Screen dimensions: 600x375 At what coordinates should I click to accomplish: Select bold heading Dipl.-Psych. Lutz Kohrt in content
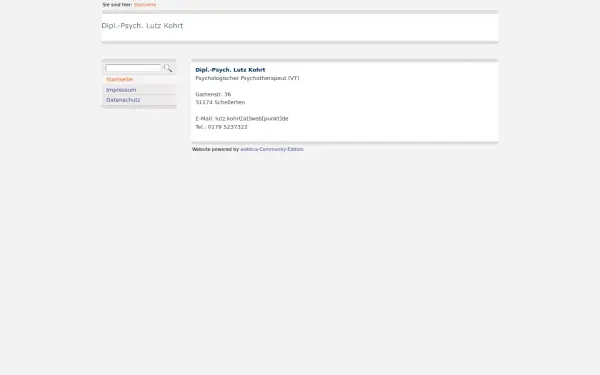[x=230, y=70]
